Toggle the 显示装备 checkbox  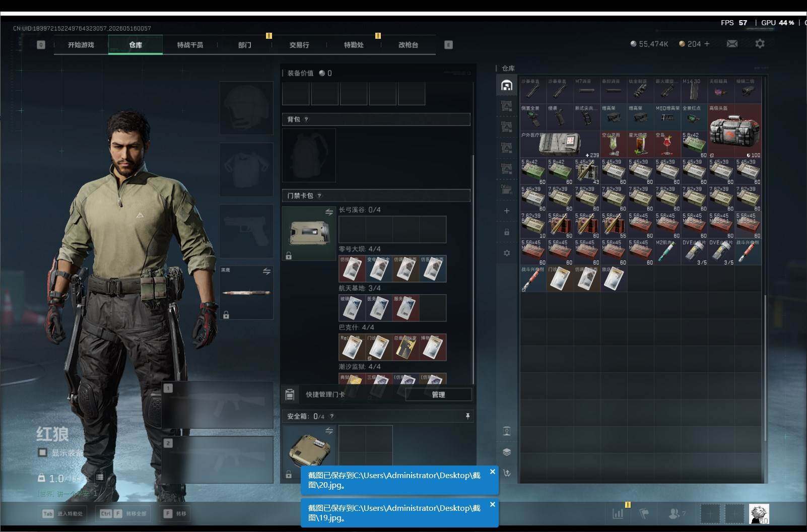coord(43,452)
